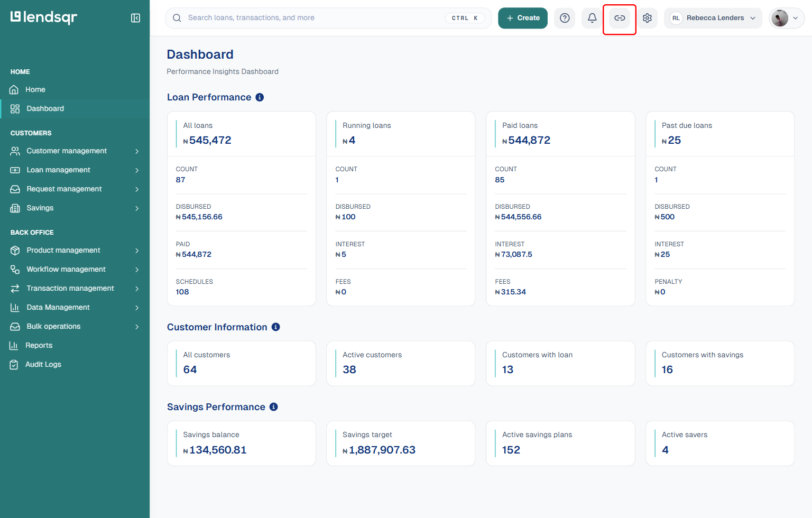Click the Transaction management arrows icon
Viewport: 812px width, 518px height.
[x=15, y=289]
